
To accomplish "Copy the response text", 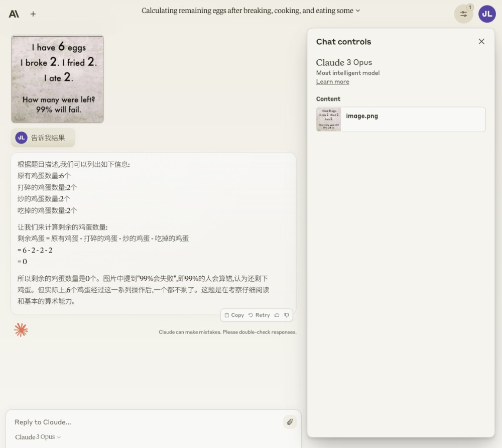I will [234, 315].
